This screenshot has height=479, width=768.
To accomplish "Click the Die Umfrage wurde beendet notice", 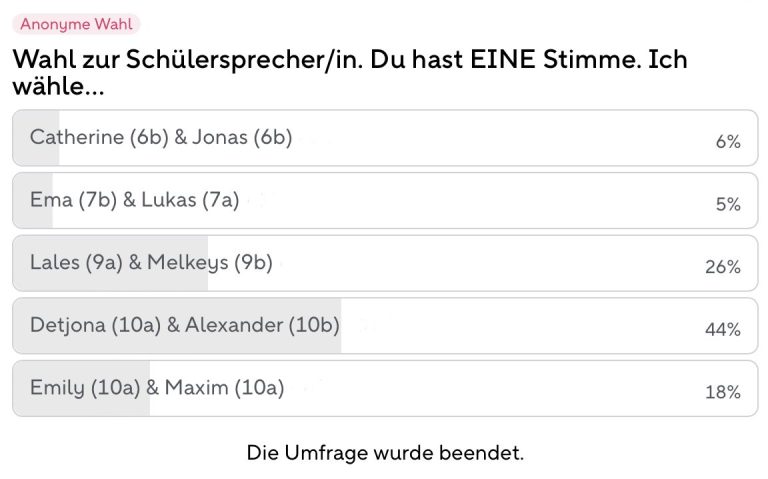I will [385, 453].
